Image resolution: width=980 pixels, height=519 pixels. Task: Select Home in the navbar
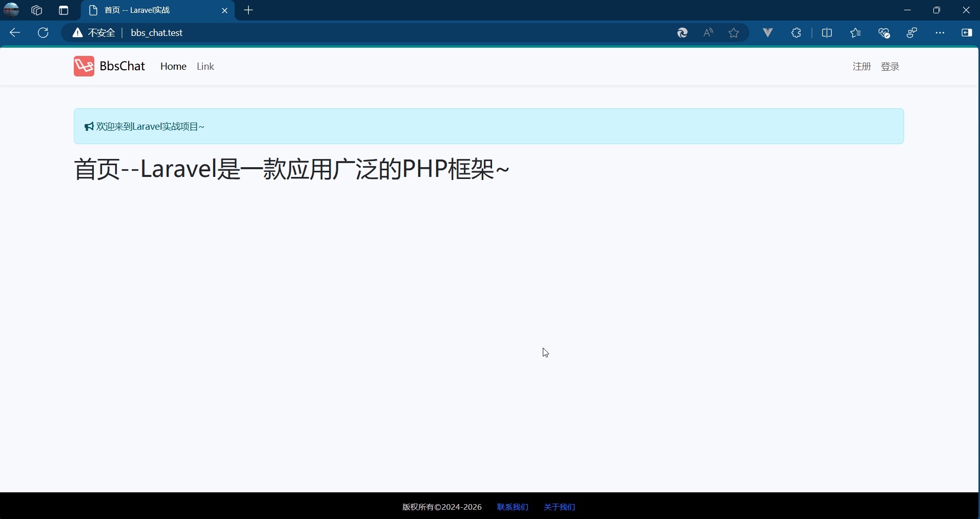173,66
